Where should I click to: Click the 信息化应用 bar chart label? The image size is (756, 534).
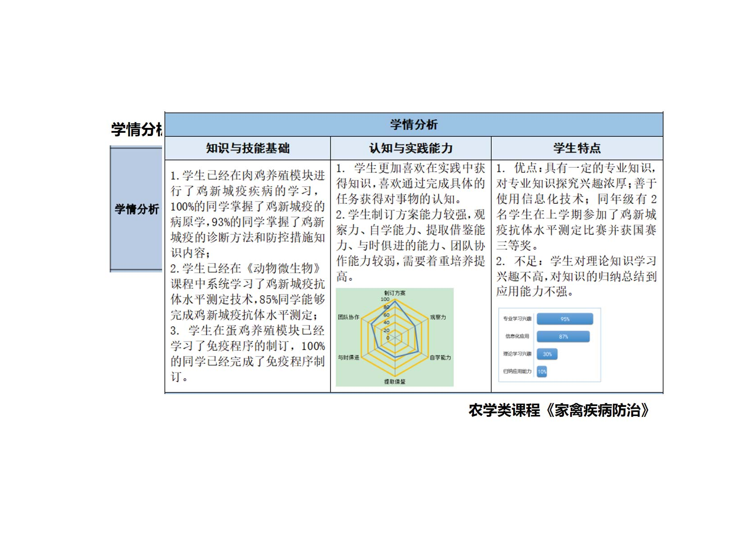click(x=517, y=336)
